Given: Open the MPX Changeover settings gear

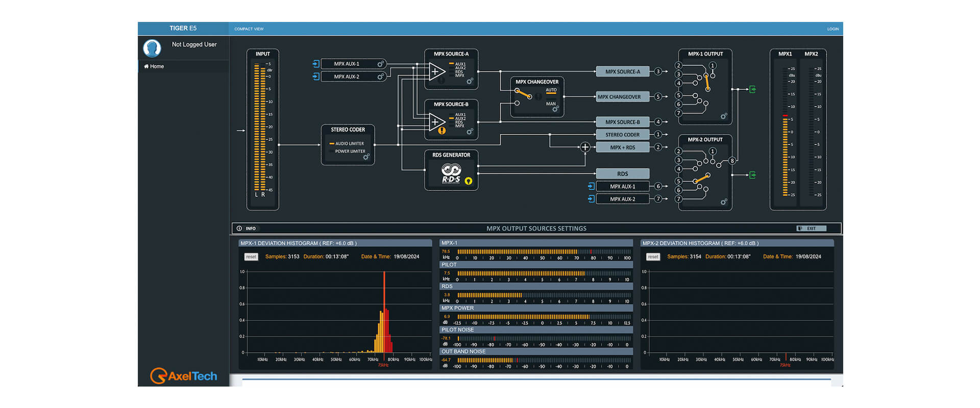Looking at the screenshot, I should coord(555,109).
